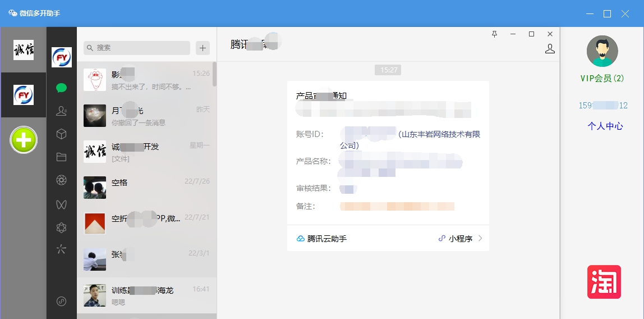644x319 pixels.
Task: Open the Taobao 淘 icon
Action: [604, 282]
